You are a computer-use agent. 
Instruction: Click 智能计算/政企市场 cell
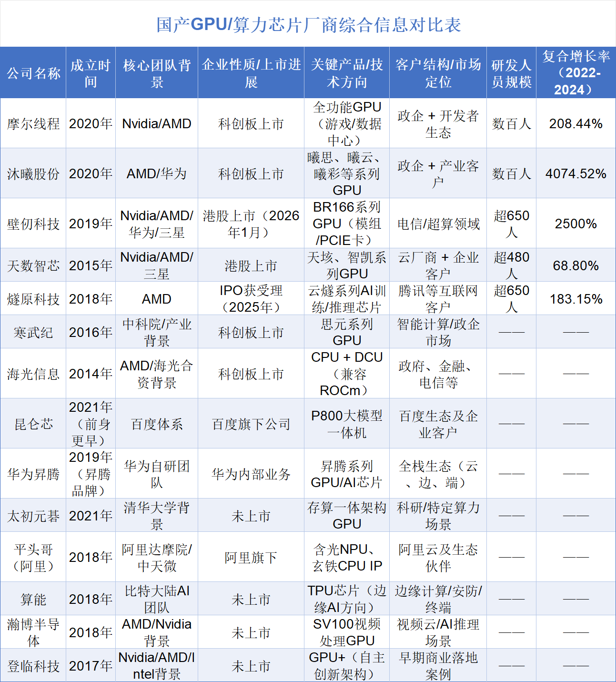[438, 332]
